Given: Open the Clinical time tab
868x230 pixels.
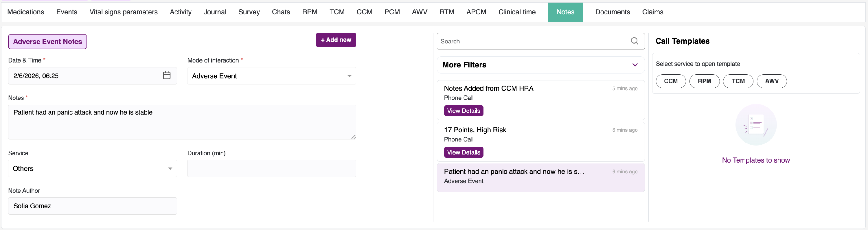Looking at the screenshot, I should [516, 12].
